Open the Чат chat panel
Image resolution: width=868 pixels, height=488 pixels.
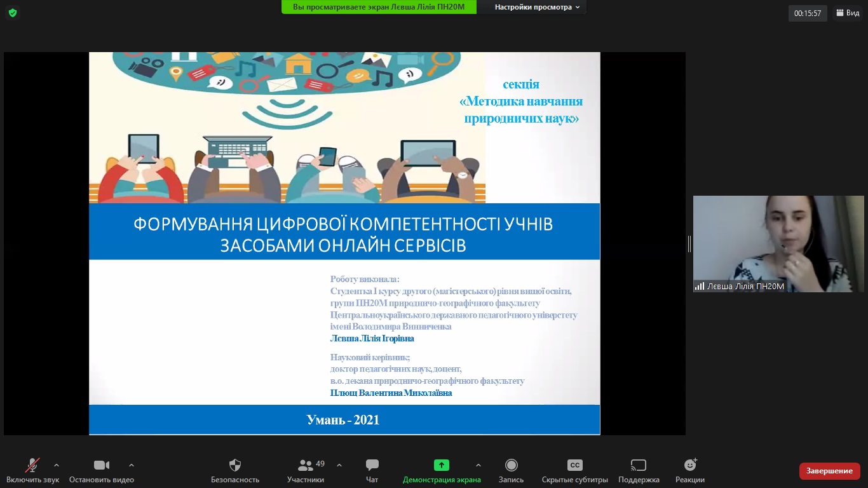372,465
